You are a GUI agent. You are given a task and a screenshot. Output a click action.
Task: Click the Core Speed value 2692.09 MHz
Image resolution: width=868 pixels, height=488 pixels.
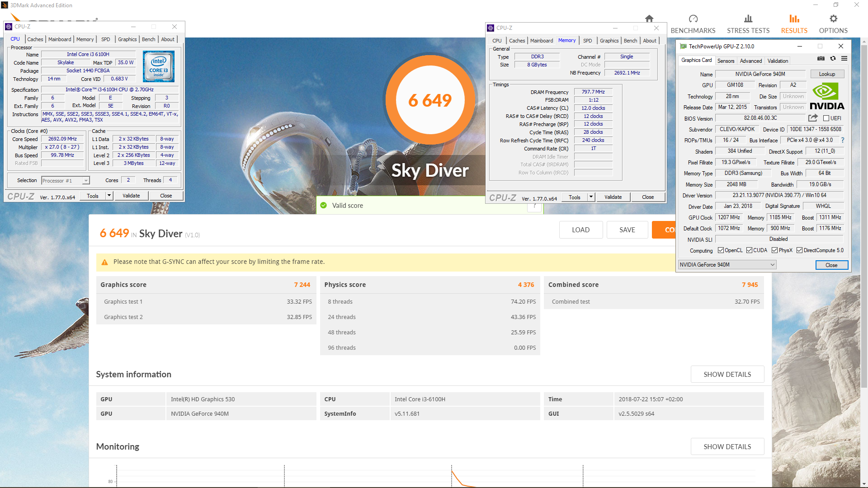coord(62,139)
